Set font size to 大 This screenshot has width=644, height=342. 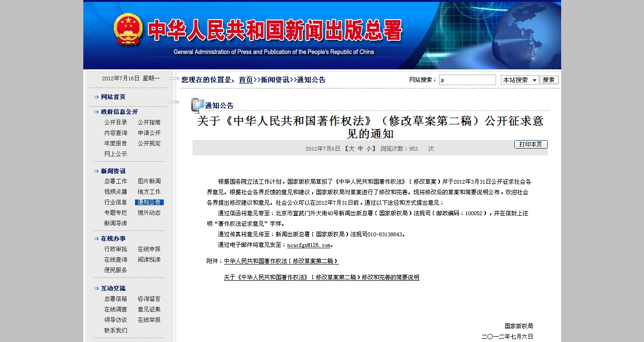(351, 149)
